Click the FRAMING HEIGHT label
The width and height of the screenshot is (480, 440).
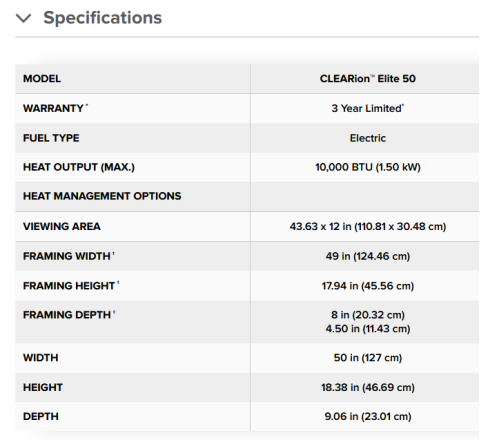tap(69, 286)
